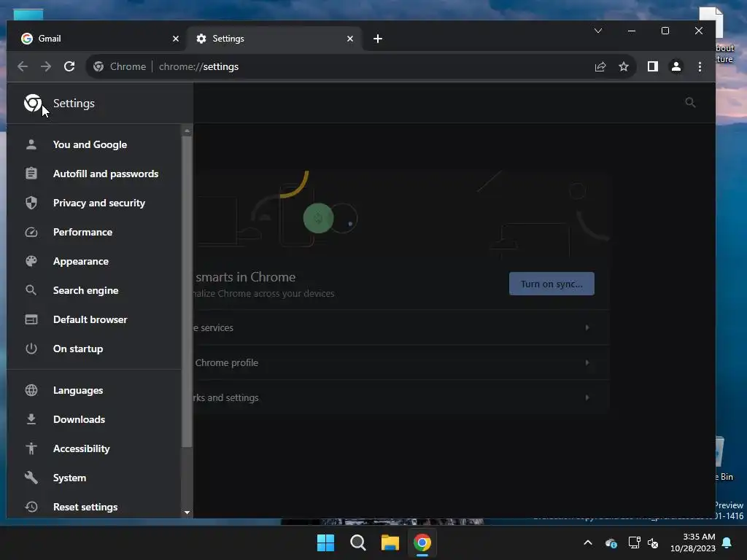Open File Explorer from the taskbar
The height and width of the screenshot is (560, 747).
point(390,542)
